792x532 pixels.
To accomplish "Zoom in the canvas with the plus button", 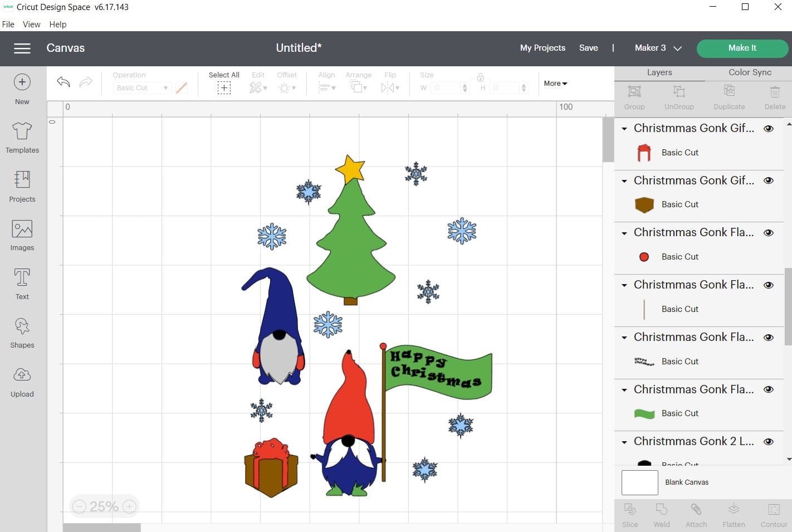I will point(129,506).
